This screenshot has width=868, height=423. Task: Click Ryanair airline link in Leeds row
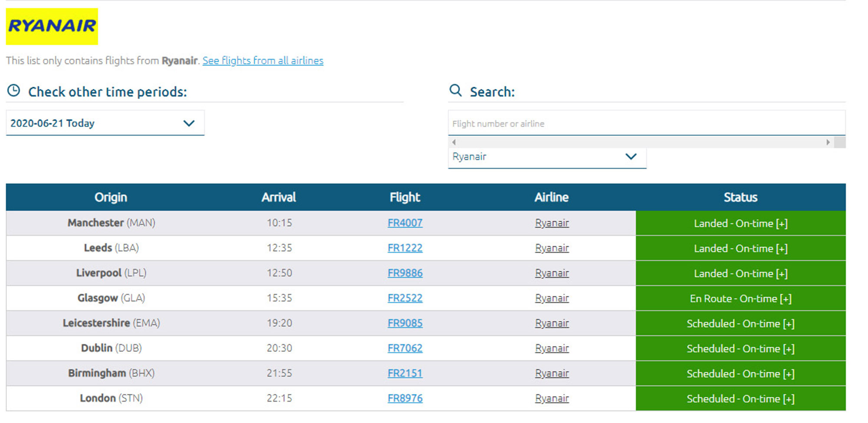tap(552, 248)
